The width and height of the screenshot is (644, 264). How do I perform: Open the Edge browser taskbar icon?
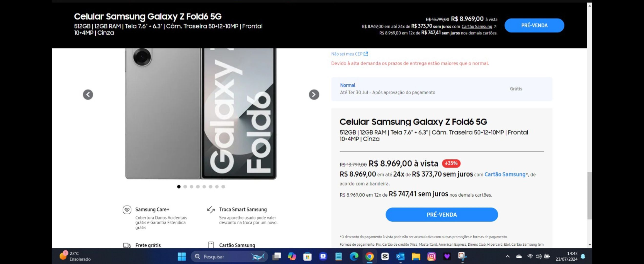tap(354, 256)
